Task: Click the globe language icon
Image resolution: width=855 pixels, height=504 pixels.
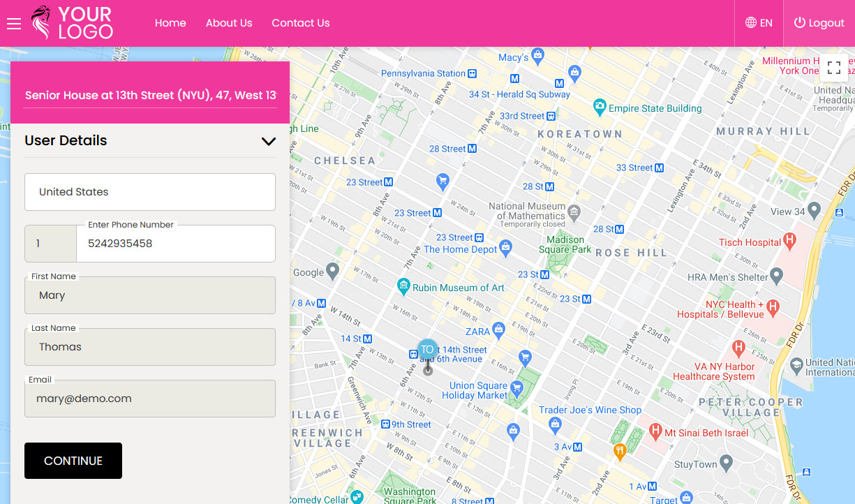Action: coord(751,23)
